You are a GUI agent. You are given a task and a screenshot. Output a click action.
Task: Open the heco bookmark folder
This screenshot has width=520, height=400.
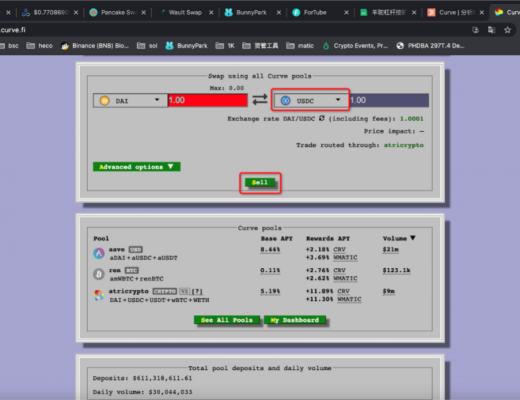[39, 46]
